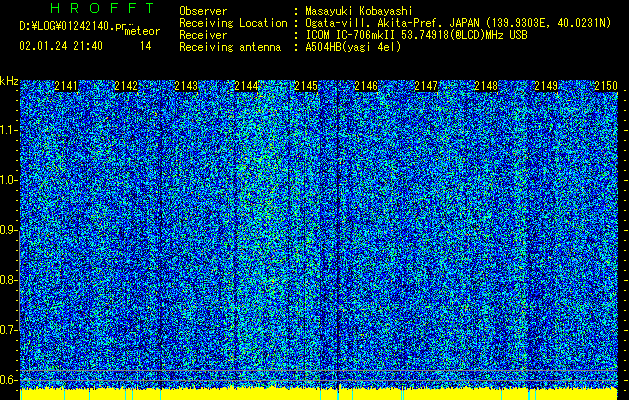The width and height of the screenshot is (629, 400).
Task: Click the observer name Masayuki Kobayashi
Action: tap(359, 11)
